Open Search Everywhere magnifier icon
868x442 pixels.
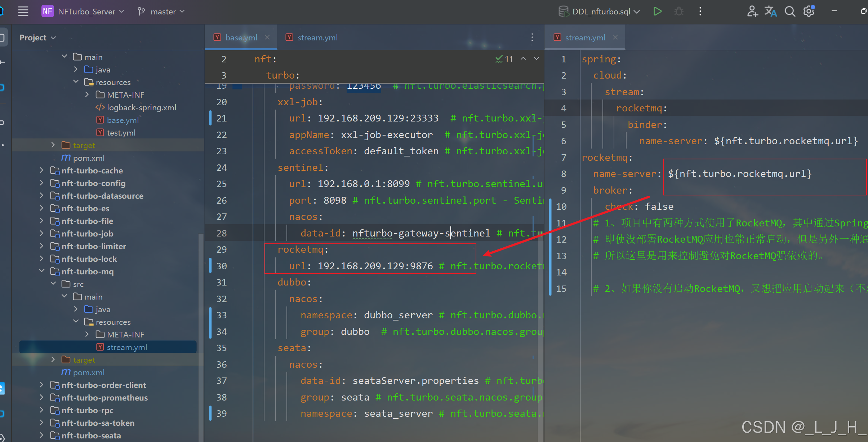coord(790,12)
